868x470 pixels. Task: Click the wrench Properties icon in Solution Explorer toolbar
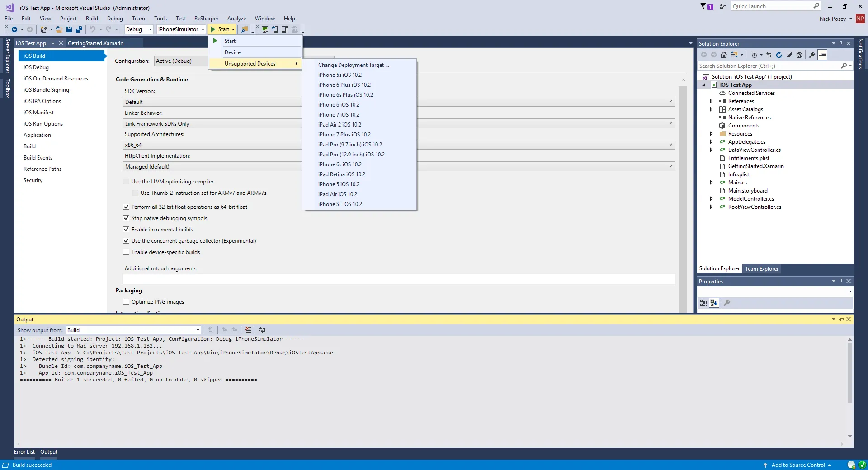tap(812, 55)
